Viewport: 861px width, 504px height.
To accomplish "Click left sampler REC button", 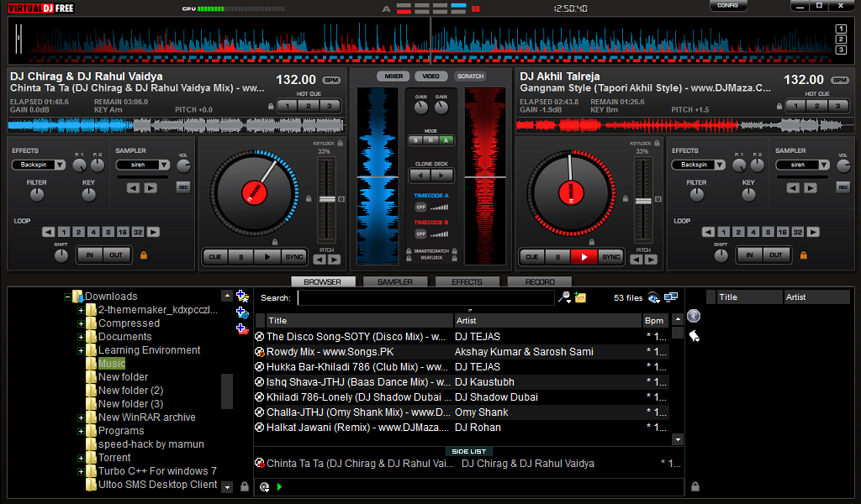I will (x=183, y=187).
